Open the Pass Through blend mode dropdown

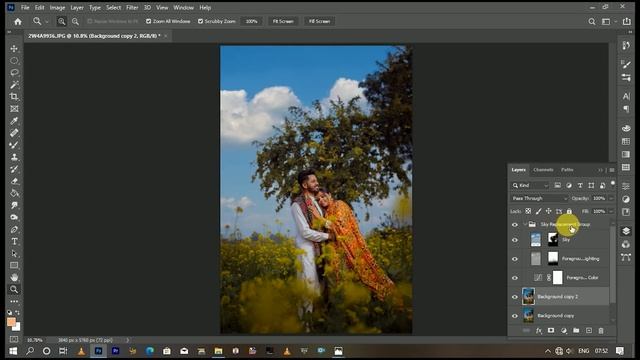tap(539, 198)
